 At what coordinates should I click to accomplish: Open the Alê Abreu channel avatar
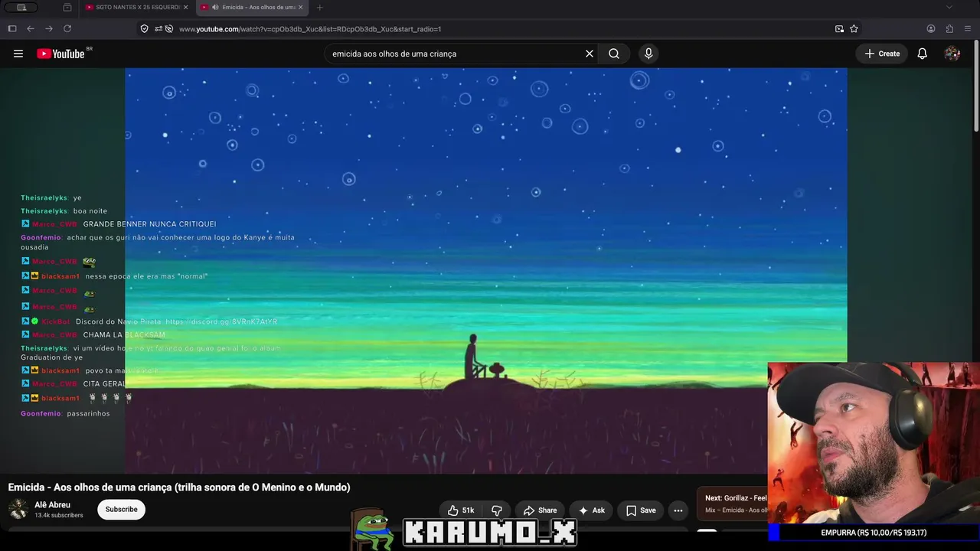pos(18,510)
